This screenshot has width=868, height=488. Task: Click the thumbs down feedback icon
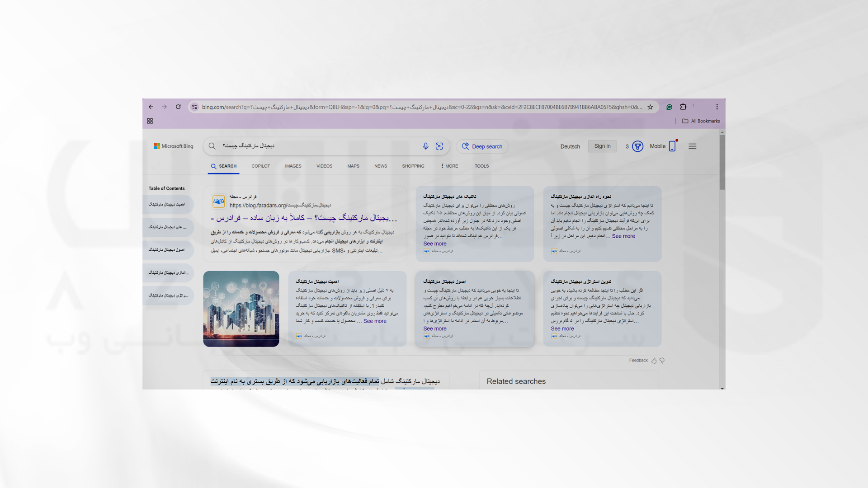(x=662, y=361)
